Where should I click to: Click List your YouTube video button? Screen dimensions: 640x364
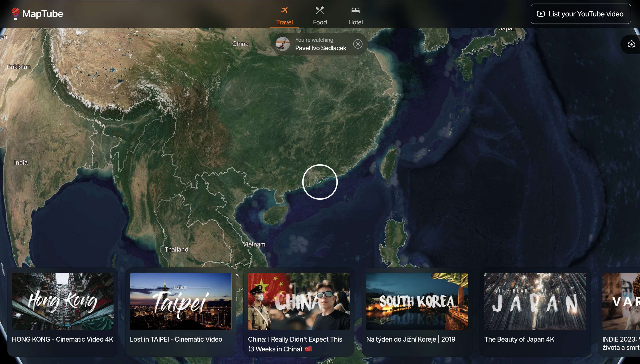tap(581, 14)
